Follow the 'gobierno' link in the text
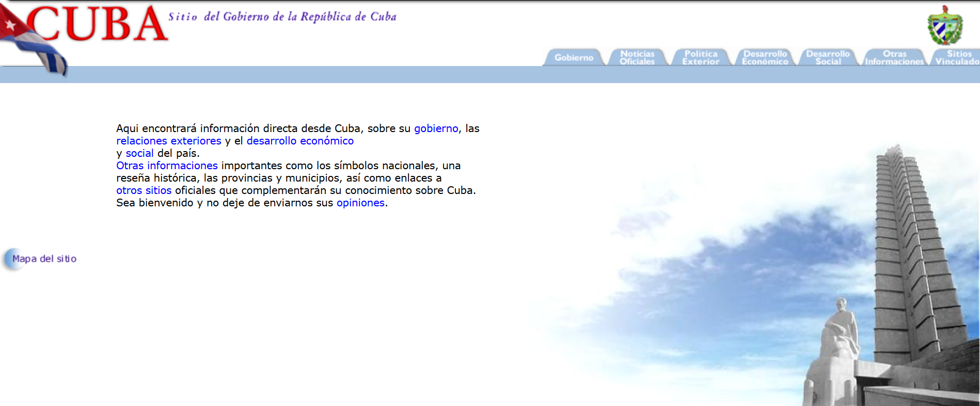 click(436, 128)
